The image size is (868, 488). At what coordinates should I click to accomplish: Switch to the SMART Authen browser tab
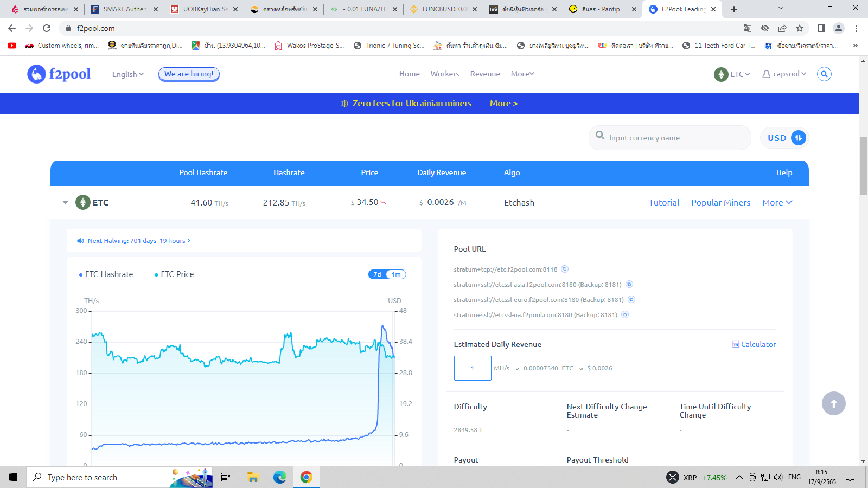click(x=124, y=9)
